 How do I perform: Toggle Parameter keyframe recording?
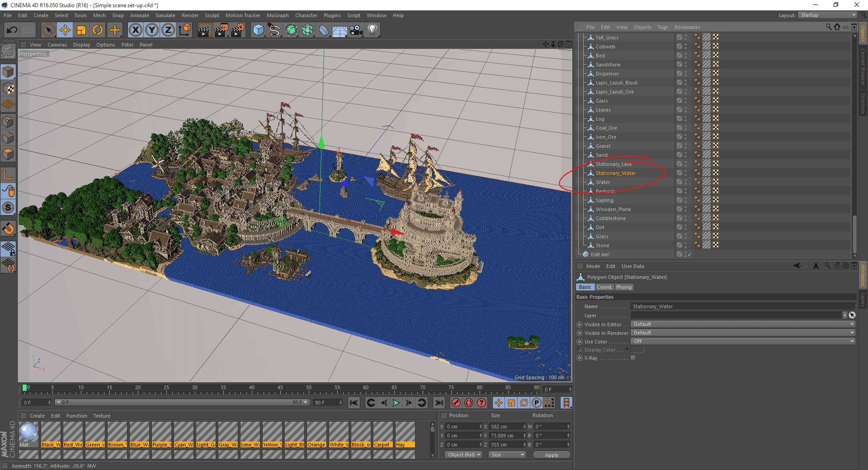[x=537, y=403]
